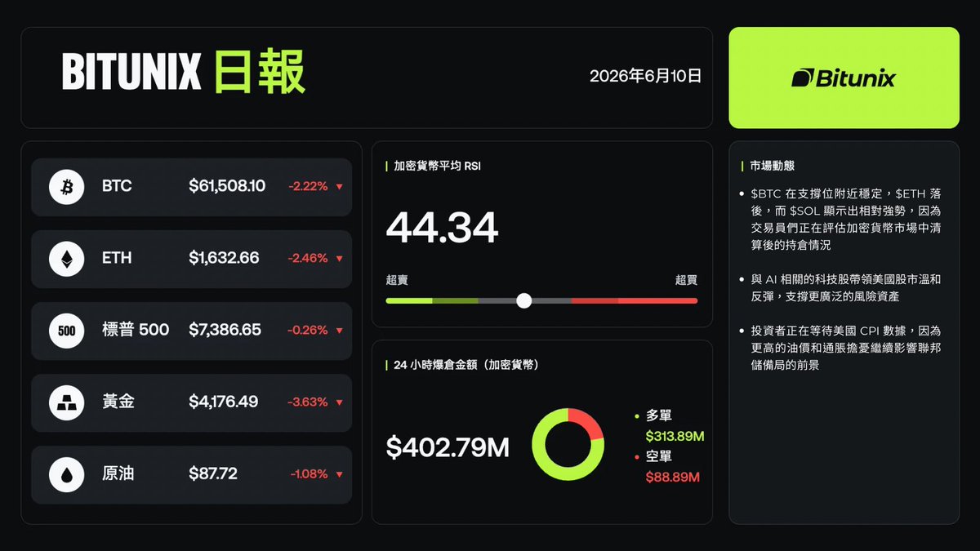Viewport: 980px width, 551px height.
Task: Click the 標普 500 change -0.26%
Action: (x=308, y=331)
